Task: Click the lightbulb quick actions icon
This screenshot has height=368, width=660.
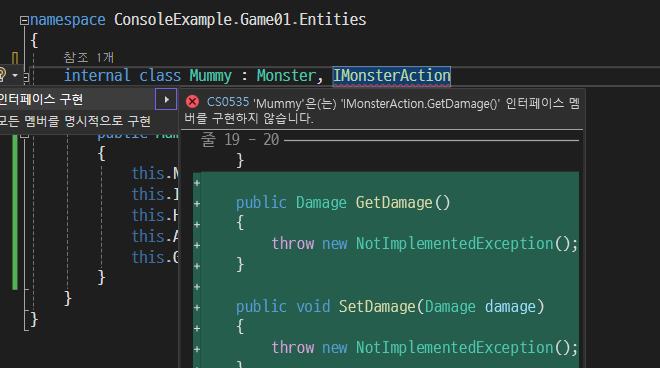Action: 3,75
